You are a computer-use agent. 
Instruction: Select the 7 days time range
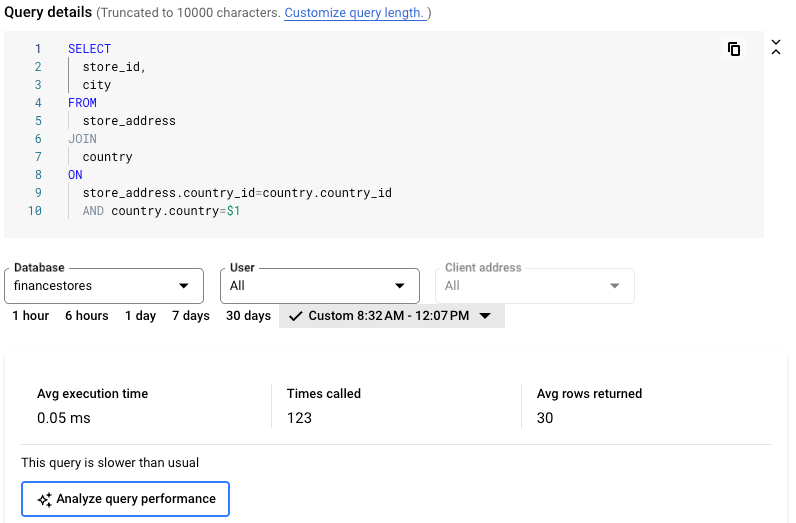click(x=190, y=316)
